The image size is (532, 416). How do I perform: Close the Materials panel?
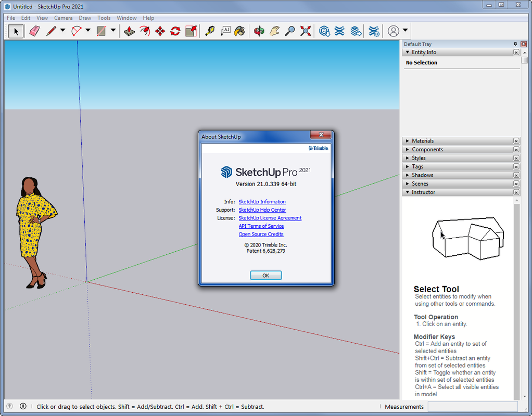[x=516, y=141]
